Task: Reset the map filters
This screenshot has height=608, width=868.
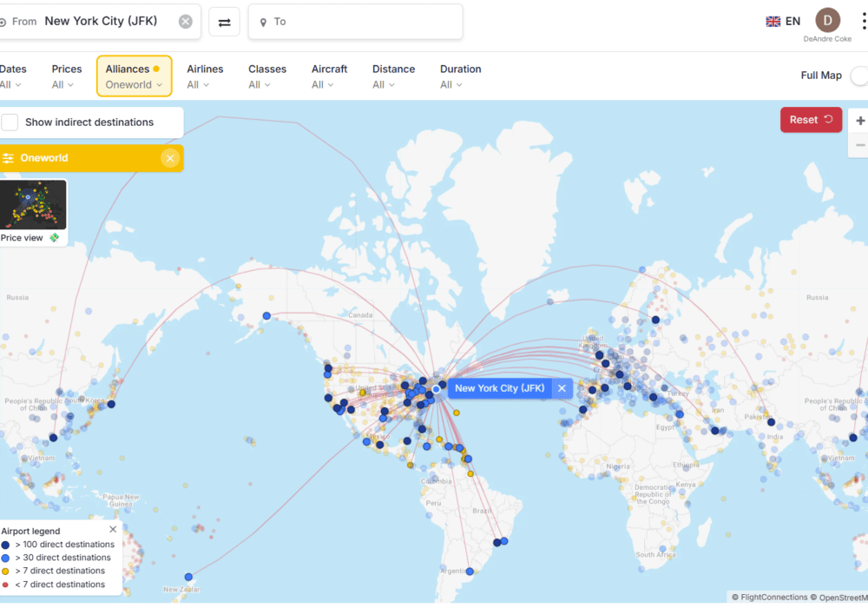Action: pos(811,120)
